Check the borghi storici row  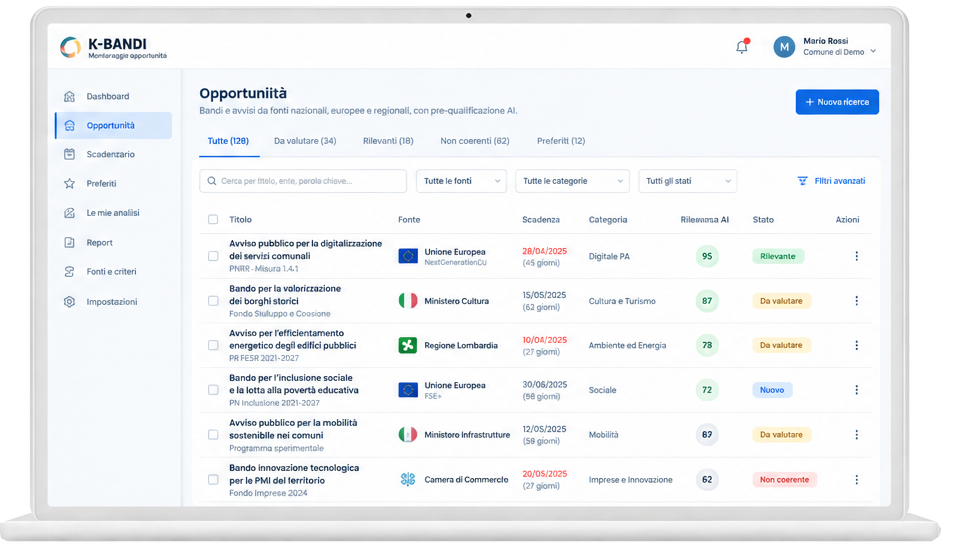[213, 301]
